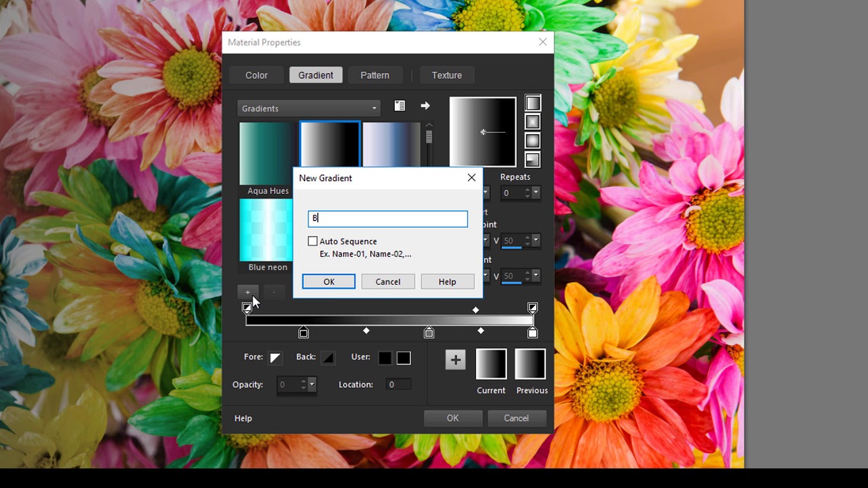
Task: Click the large gradient angle preview
Action: 483,131
